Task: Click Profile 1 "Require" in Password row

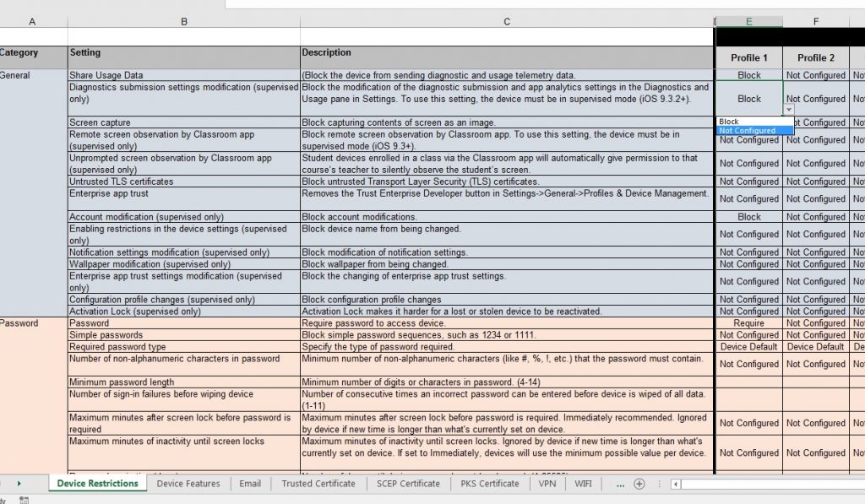Action: click(748, 323)
